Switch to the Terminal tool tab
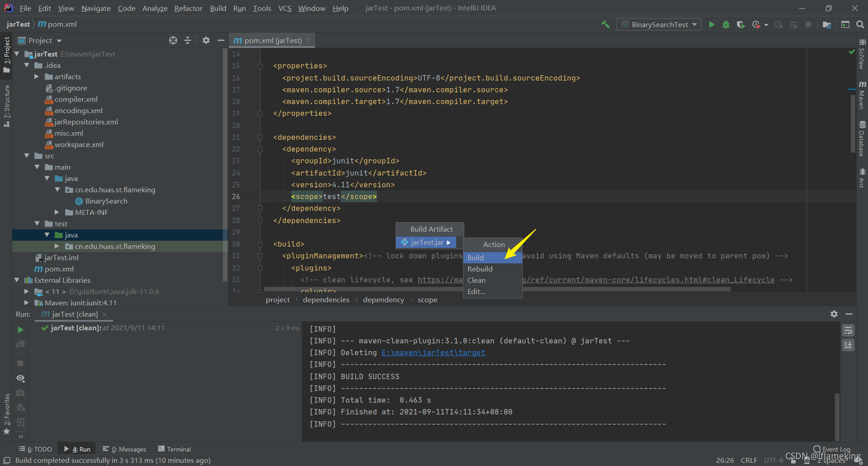This screenshot has width=868, height=466. point(175,449)
